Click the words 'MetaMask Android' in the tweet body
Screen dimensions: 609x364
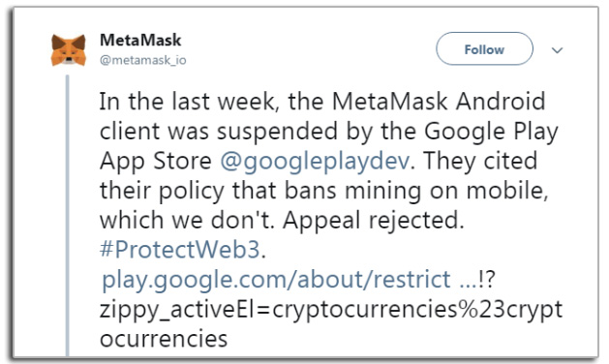tap(439, 102)
